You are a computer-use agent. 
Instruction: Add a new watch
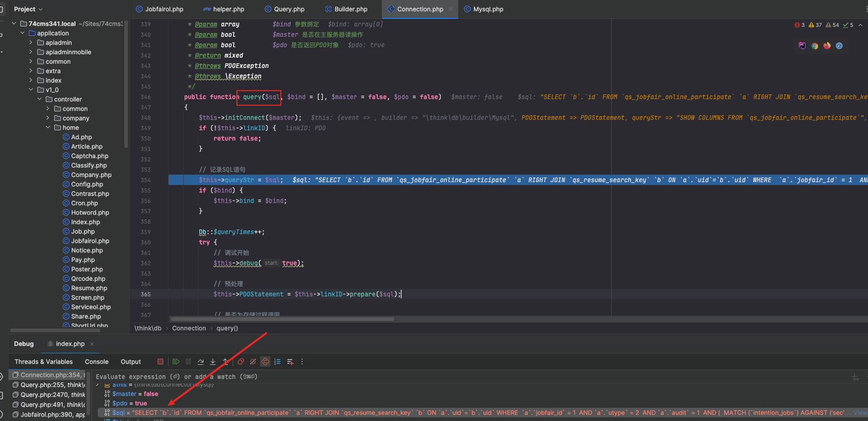pos(290,362)
